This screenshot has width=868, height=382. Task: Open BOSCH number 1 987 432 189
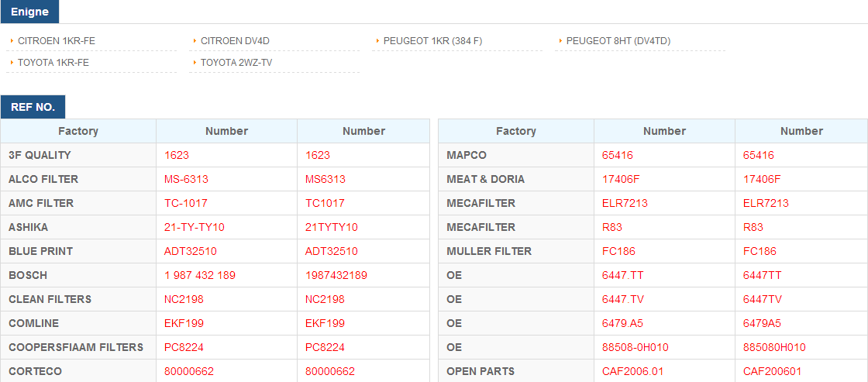pos(200,275)
